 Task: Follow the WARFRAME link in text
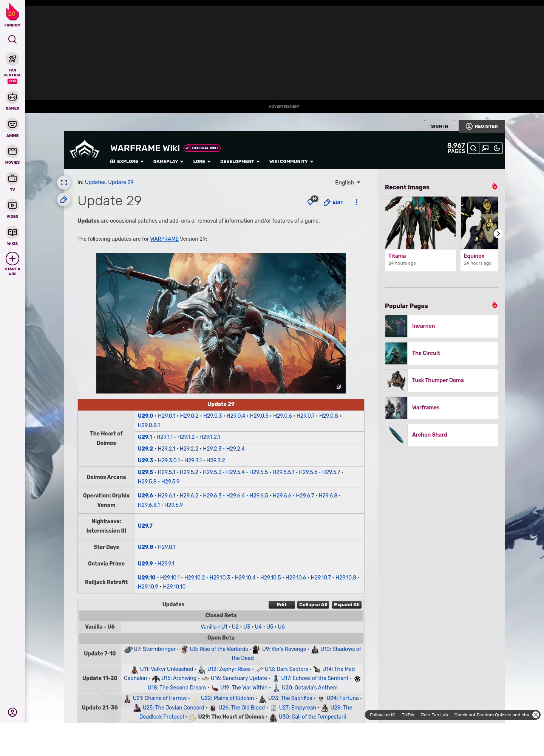pos(164,239)
